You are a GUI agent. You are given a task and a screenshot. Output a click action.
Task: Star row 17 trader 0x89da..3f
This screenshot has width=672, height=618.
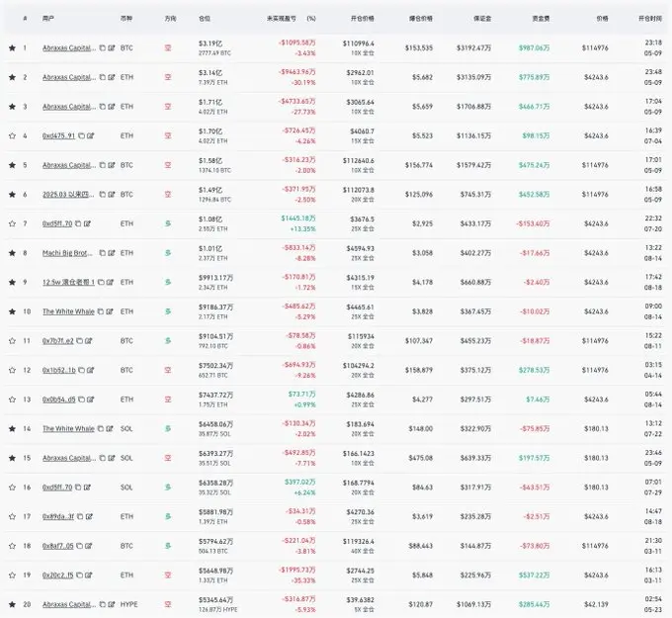[12, 516]
